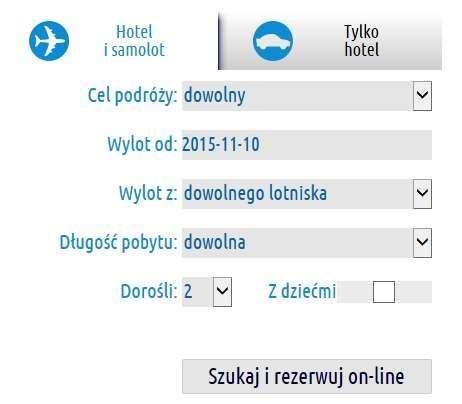Switch to the Tylko hotel tab
462x404 pixels.
pos(331,41)
